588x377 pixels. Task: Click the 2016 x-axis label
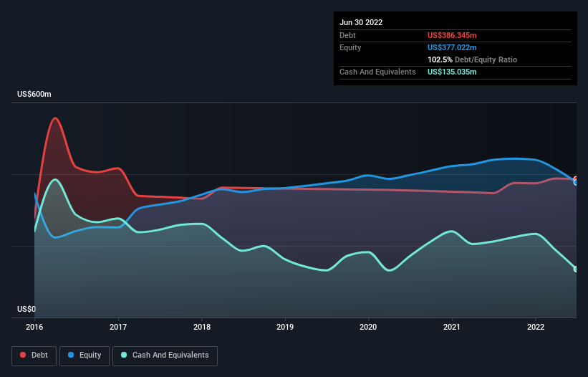[x=34, y=327]
